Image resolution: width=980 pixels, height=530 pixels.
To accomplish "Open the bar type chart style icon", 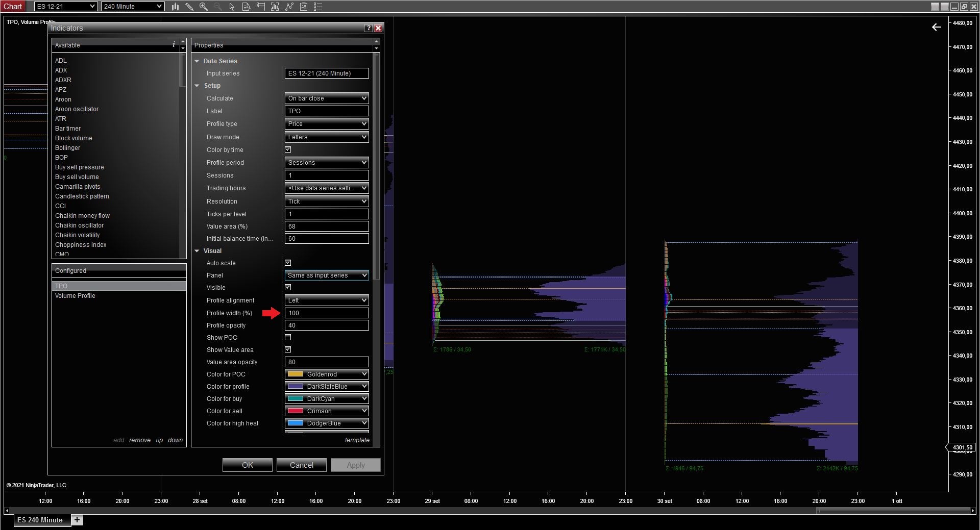I will click(175, 7).
